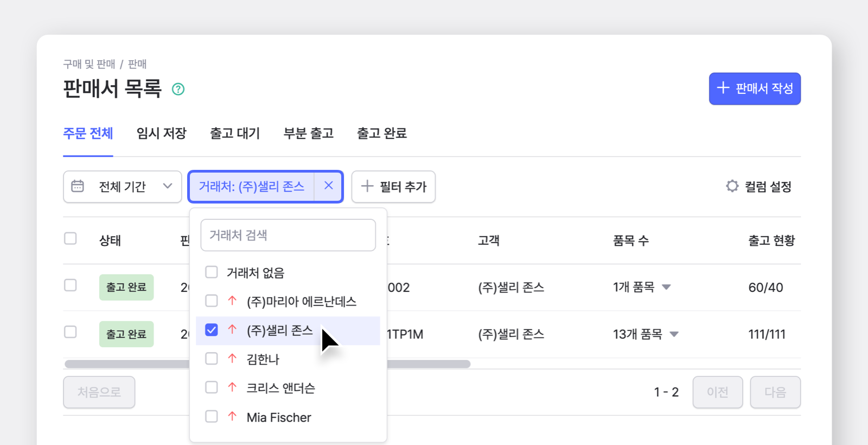Click the 출고 현황 column header

[x=771, y=240]
